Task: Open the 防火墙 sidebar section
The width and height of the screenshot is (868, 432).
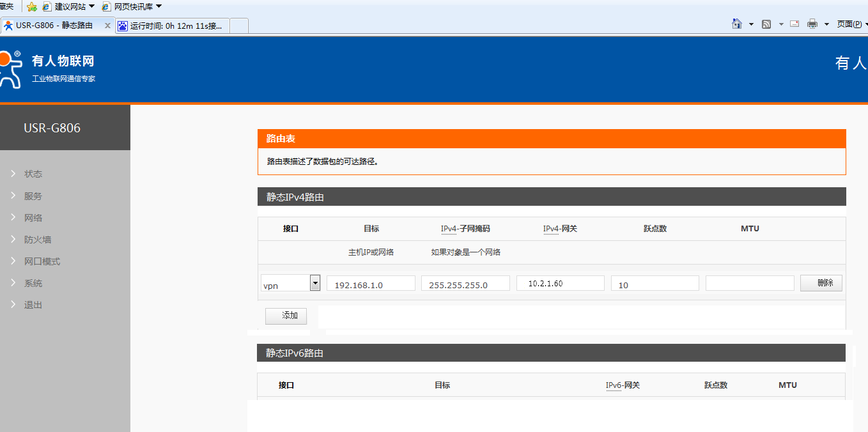Action: (37, 240)
